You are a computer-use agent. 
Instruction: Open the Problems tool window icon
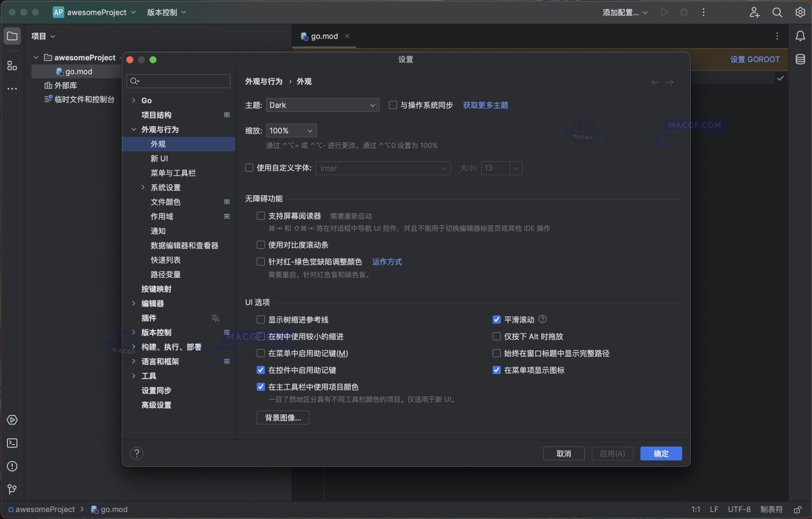click(12, 466)
